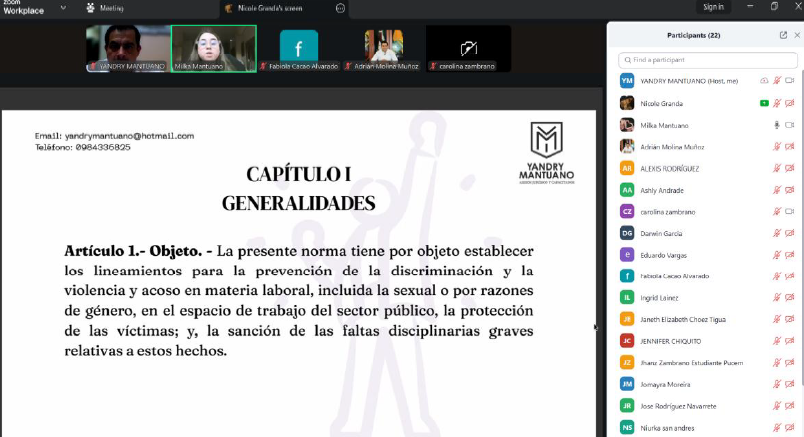Click the Find a participant search field

point(708,60)
